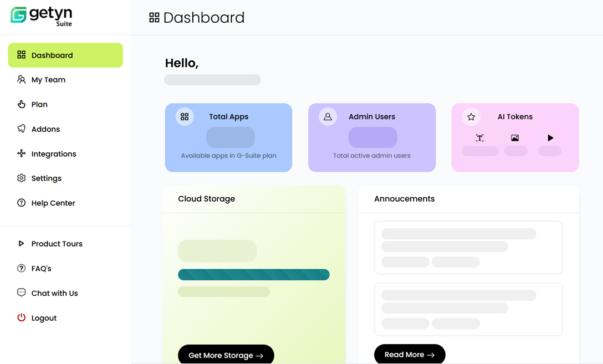Click the star icon in AI Tokens card
Image resolution: width=603 pixels, height=364 pixels.
(471, 117)
